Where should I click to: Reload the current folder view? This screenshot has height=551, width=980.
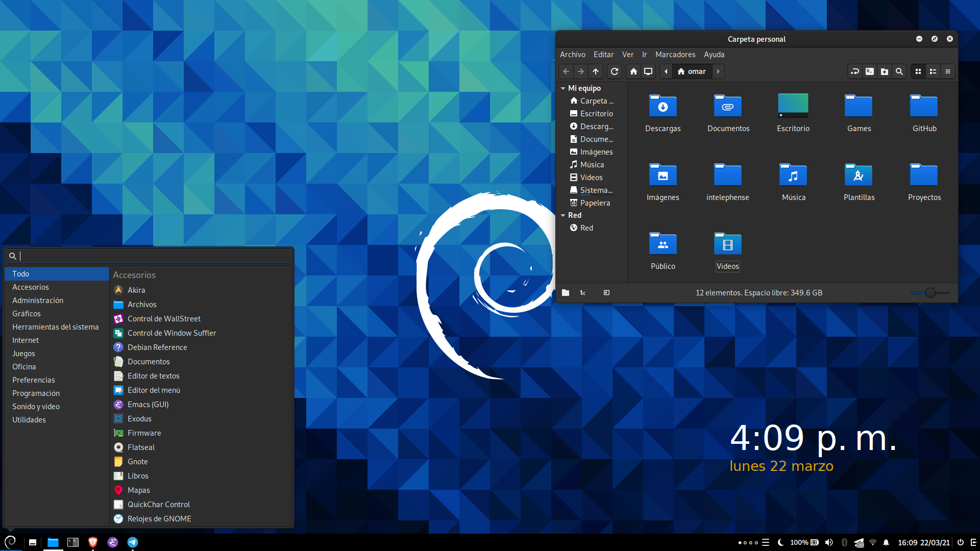(x=615, y=71)
